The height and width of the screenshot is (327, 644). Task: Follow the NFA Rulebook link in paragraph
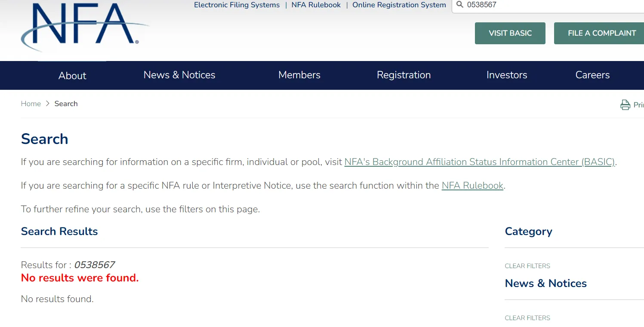pos(472,186)
